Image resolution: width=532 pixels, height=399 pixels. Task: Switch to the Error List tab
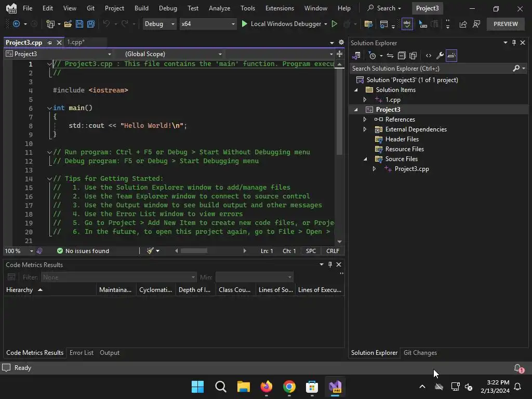click(x=82, y=353)
